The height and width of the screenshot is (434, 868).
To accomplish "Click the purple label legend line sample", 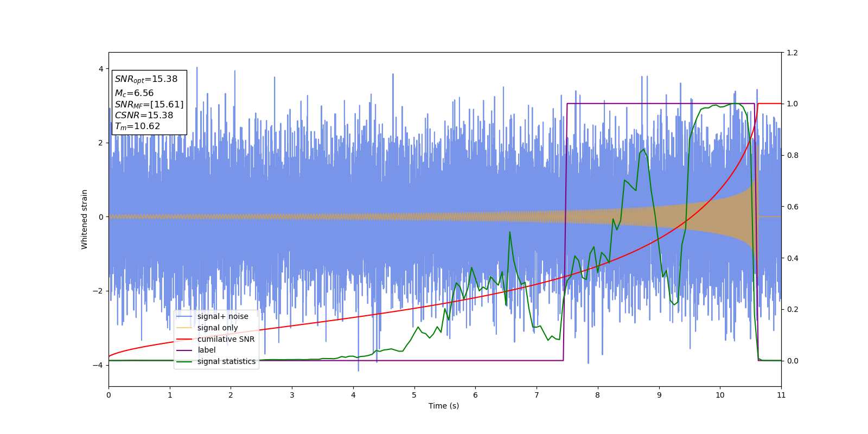I will pyautogui.click(x=185, y=350).
